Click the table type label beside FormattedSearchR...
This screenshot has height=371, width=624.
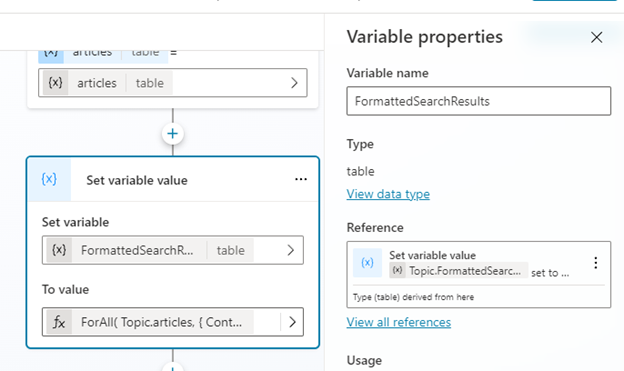coord(230,250)
